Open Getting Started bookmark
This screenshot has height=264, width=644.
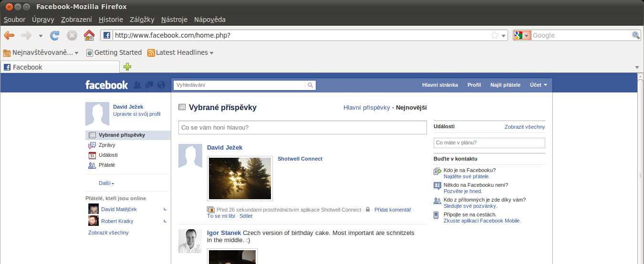pyautogui.click(x=114, y=52)
